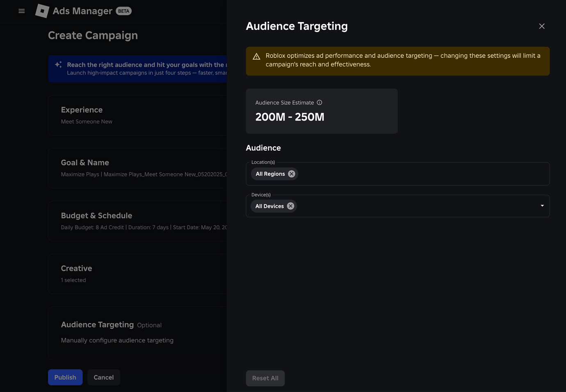Click the BETA badge

(123, 11)
